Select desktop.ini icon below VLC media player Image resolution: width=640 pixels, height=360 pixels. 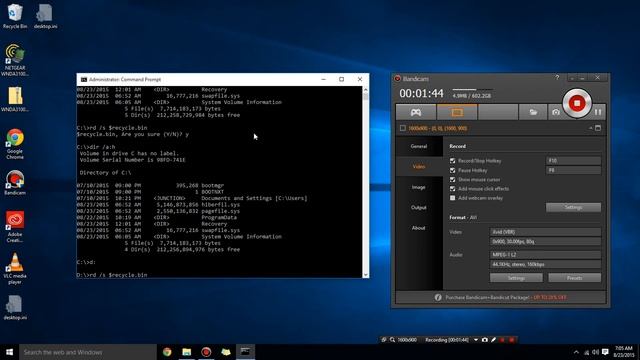pos(15,308)
